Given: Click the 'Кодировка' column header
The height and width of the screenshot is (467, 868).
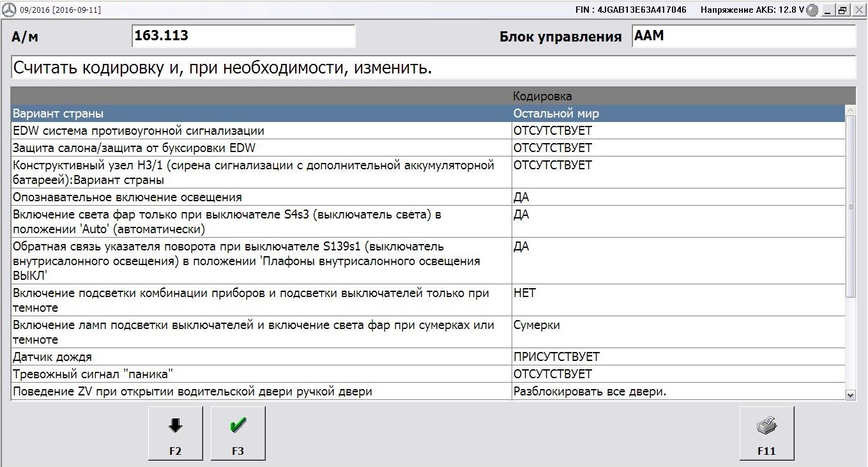Looking at the screenshot, I should point(542,96).
